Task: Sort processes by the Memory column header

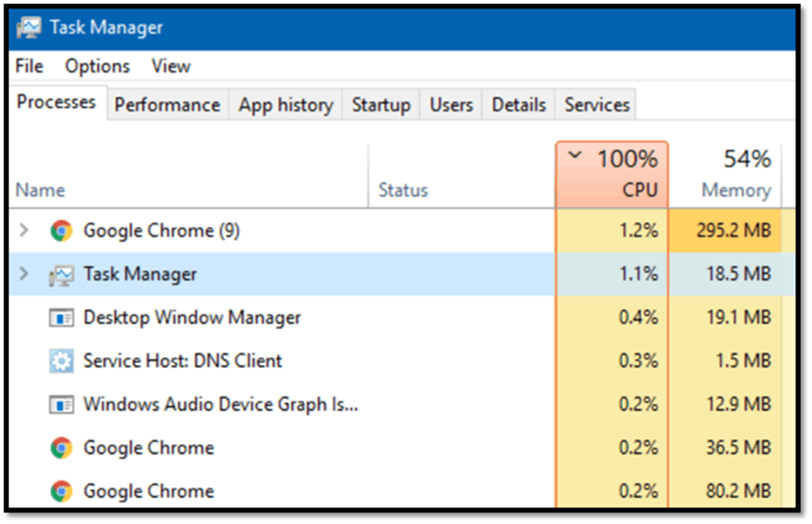Action: [x=725, y=175]
